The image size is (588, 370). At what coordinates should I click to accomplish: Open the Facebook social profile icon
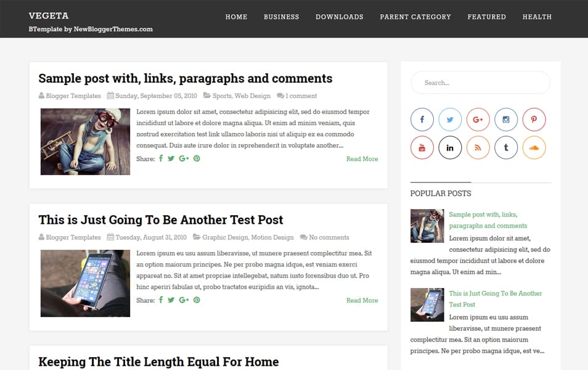pos(422,119)
